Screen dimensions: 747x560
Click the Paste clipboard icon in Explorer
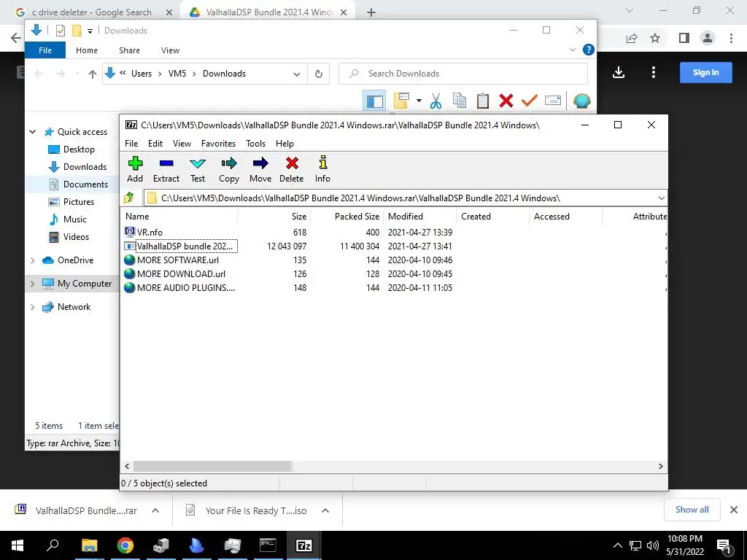coord(483,101)
